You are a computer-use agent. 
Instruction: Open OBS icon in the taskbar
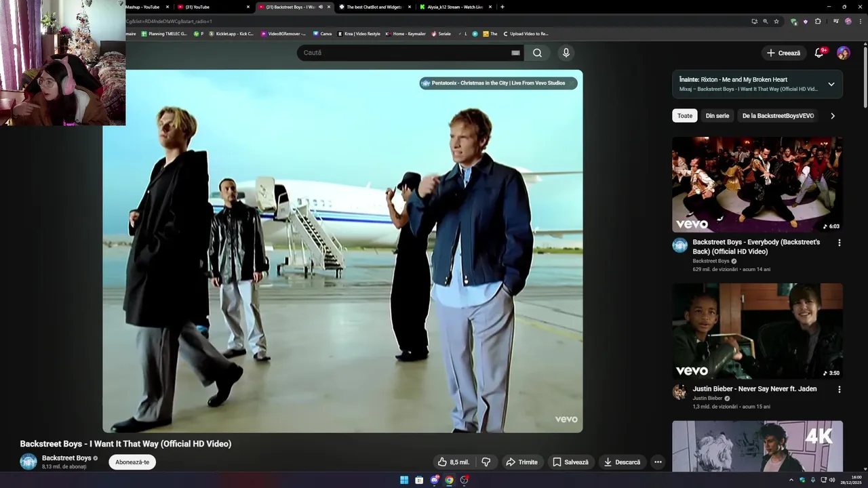coord(465,480)
